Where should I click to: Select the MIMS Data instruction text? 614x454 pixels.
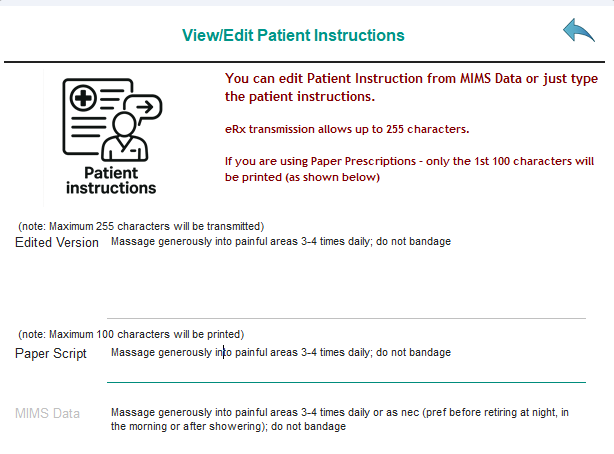pos(340,419)
